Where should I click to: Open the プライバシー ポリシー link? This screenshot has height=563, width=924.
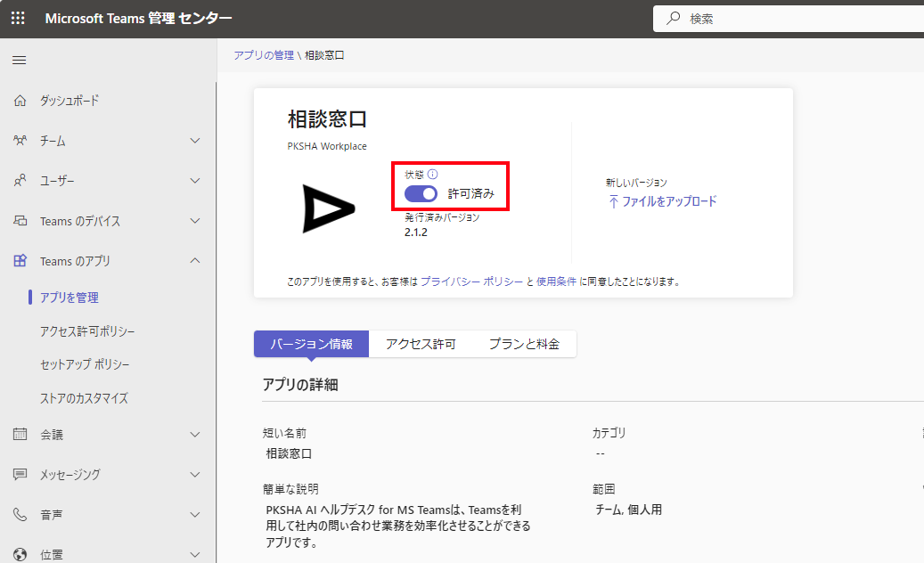click(472, 281)
